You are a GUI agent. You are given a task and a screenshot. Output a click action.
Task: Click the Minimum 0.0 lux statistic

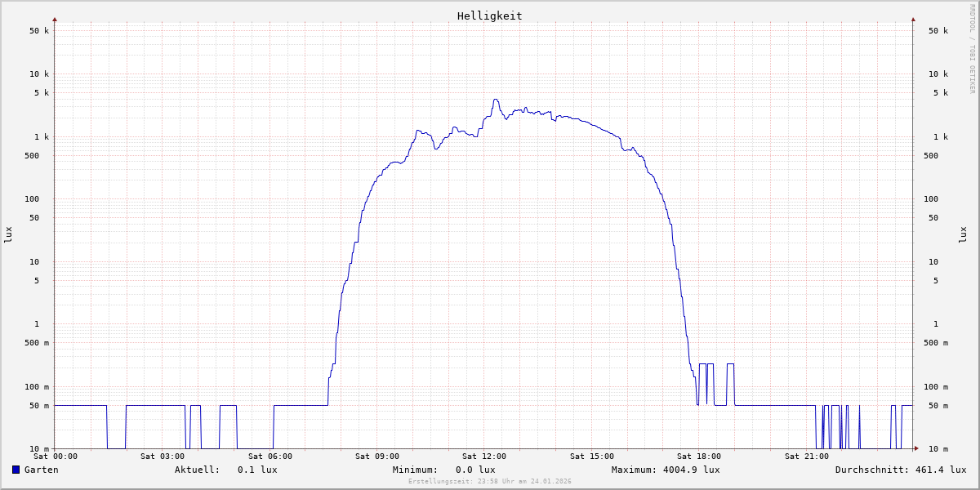click(x=443, y=470)
